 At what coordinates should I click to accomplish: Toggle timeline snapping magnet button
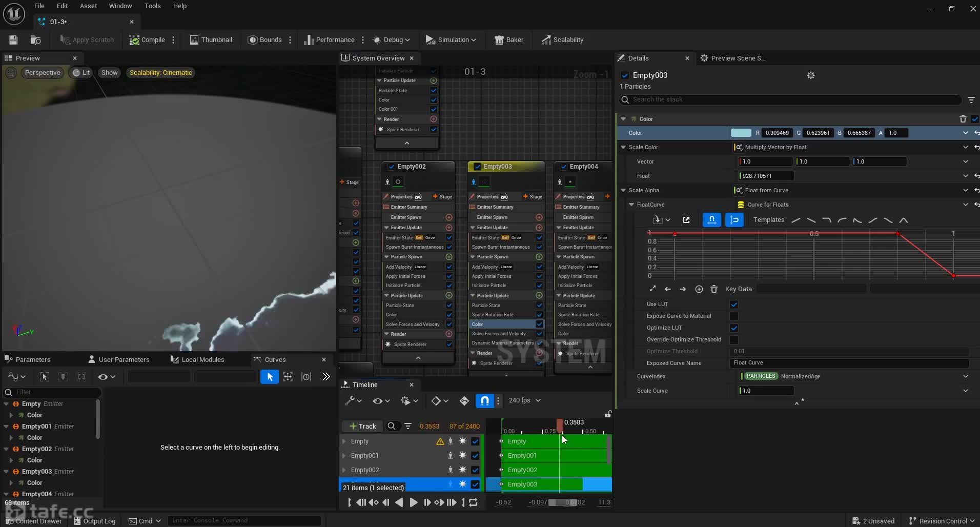[484, 401]
